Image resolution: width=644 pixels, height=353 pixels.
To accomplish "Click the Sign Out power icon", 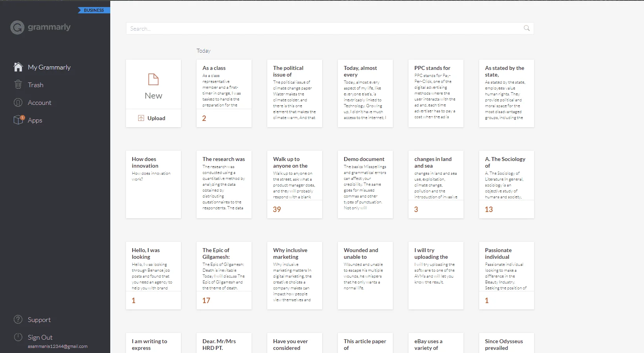I will point(18,337).
